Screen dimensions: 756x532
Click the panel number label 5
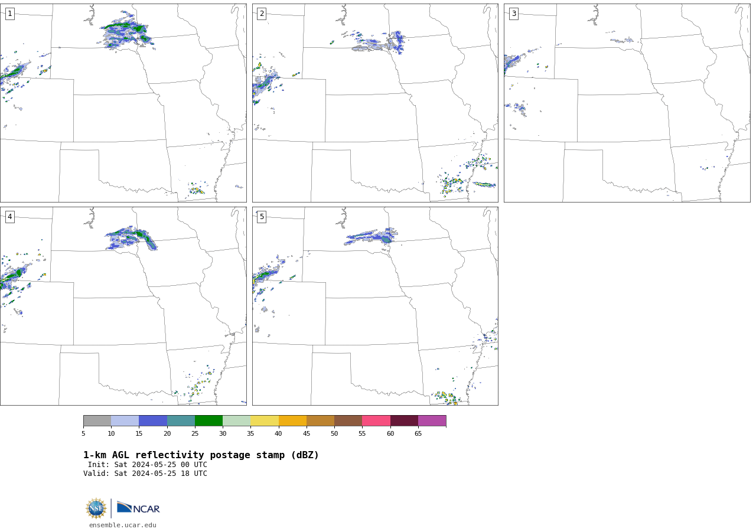coord(262,217)
